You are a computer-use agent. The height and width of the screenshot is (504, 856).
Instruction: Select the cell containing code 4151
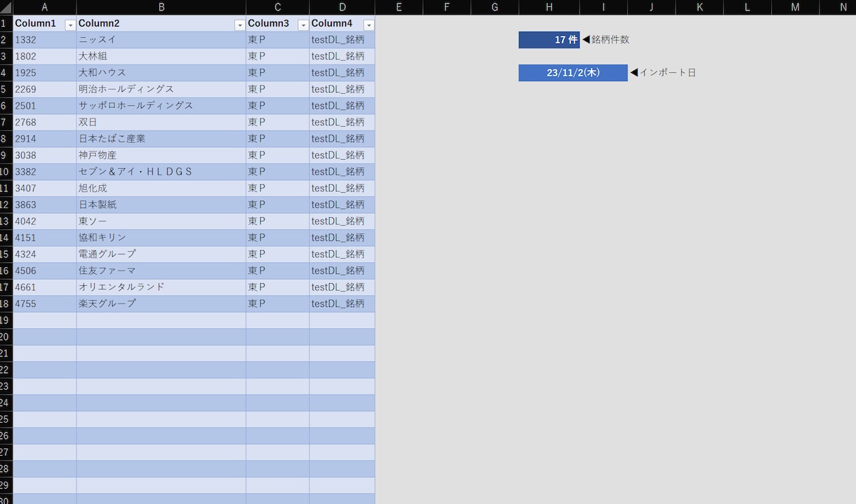45,238
